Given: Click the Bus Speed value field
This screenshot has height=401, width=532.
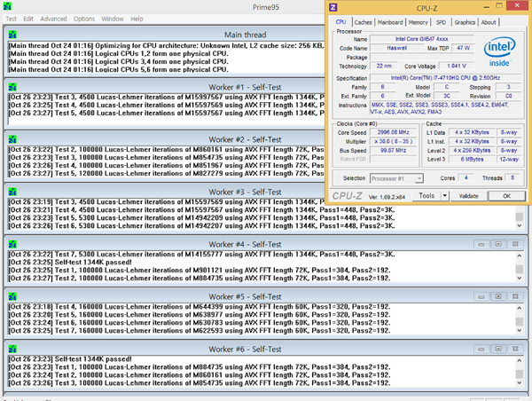Looking at the screenshot, I should (393, 151).
